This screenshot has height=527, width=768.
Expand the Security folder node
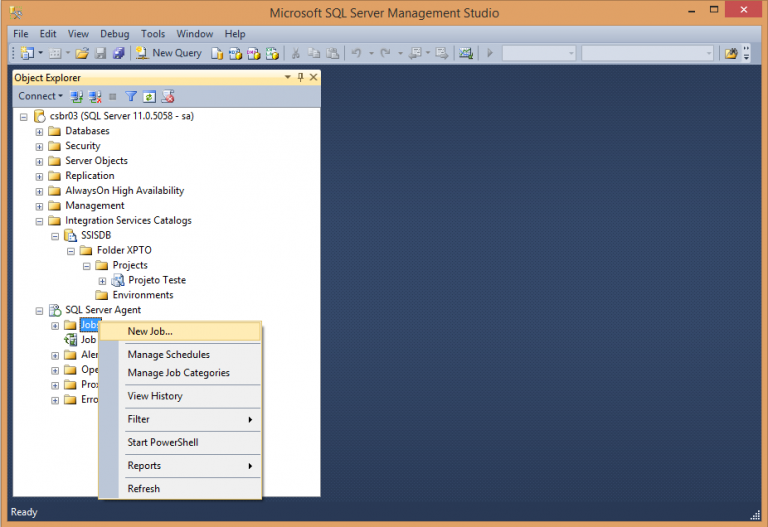[39, 146]
